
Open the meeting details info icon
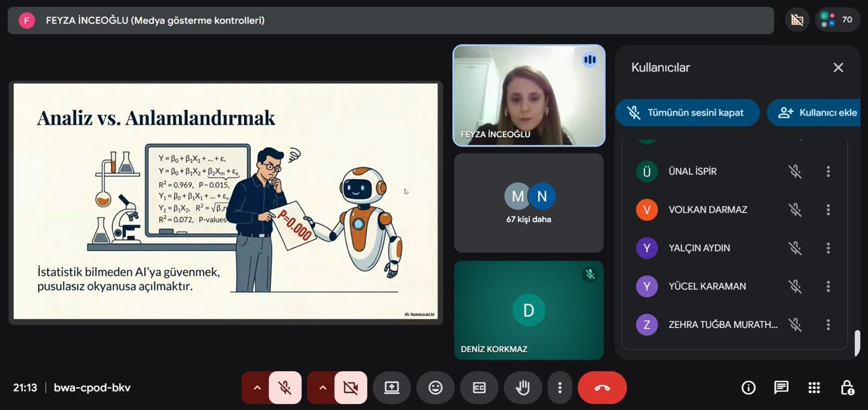pos(748,388)
